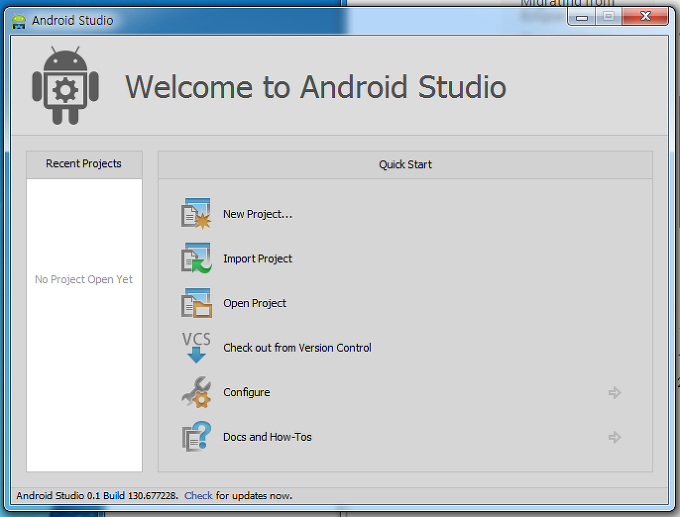This screenshot has width=680, height=517.
Task: Expand the Docs and How-Tos arrow
Action: [615, 437]
